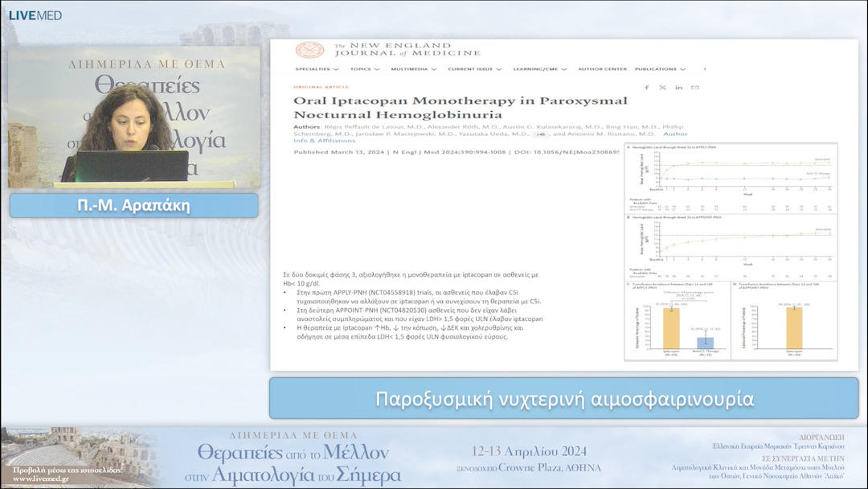Share article via X icon
Image resolution: width=868 pixels, height=489 pixels.
(663, 87)
